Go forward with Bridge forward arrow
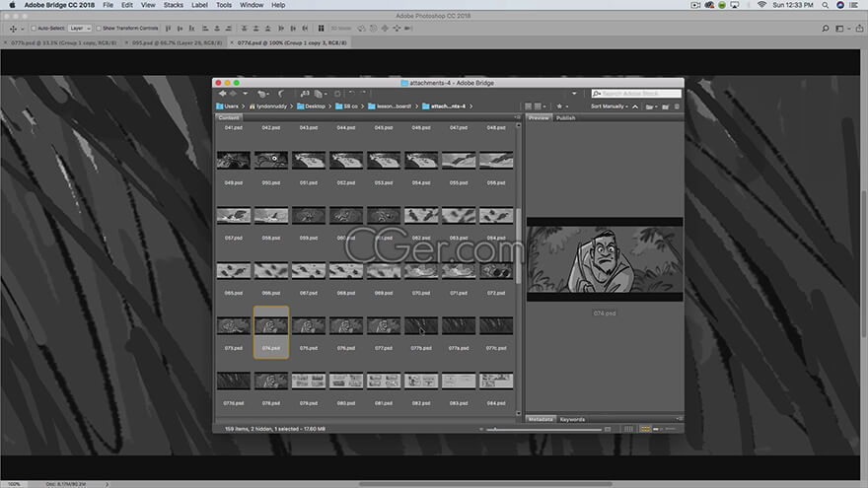Screen dimensions: 868x488 pyautogui.click(x=233, y=94)
